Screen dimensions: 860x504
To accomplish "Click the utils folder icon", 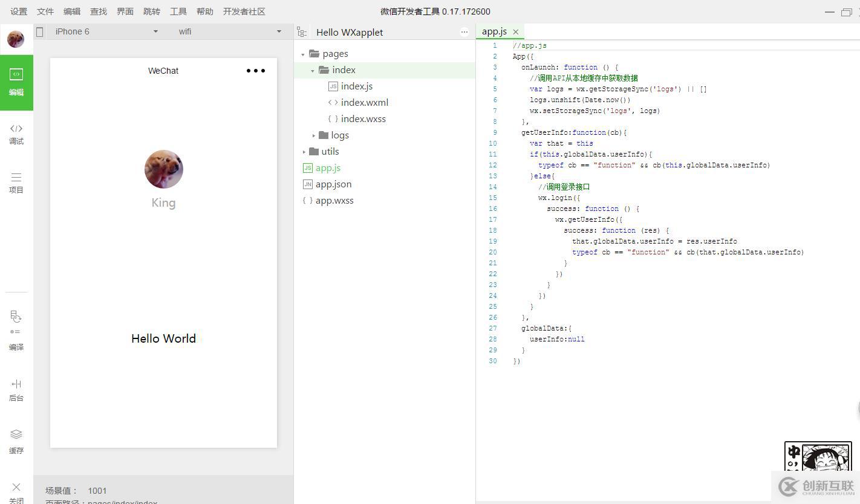I will pyautogui.click(x=314, y=152).
